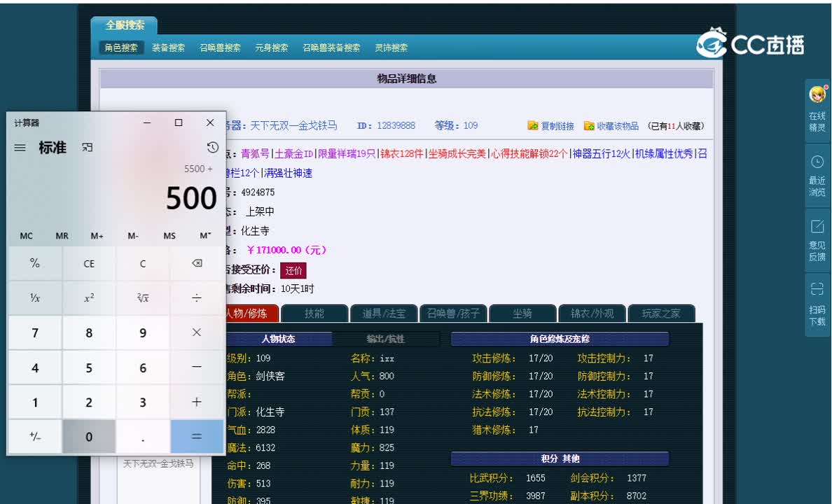Click the calculator square root key
Screen dimensions: 832x504
click(143, 298)
